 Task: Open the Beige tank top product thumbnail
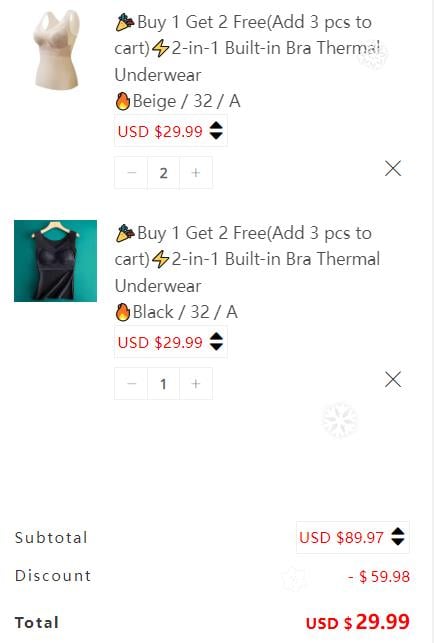tap(56, 49)
